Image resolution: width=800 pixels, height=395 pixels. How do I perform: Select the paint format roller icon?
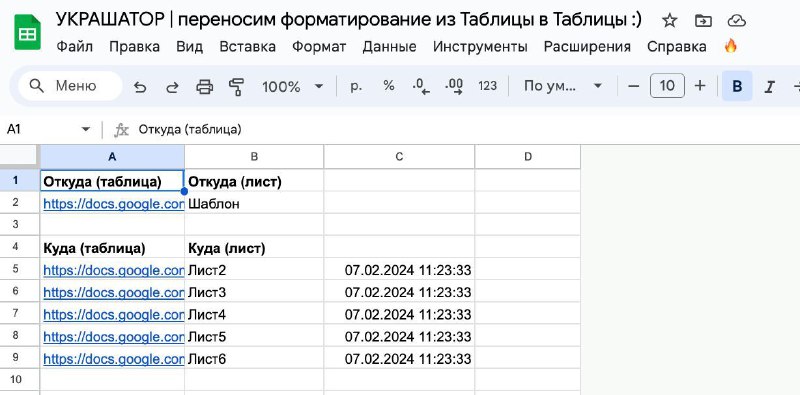click(236, 86)
